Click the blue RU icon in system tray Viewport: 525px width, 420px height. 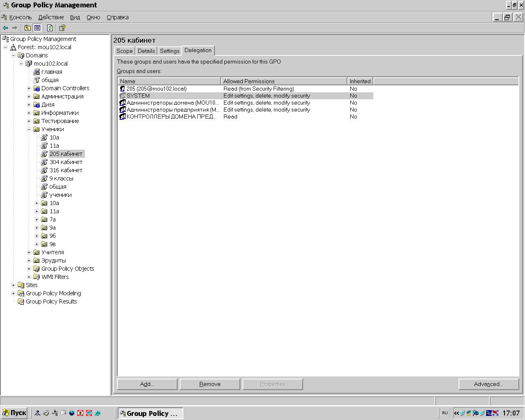[x=488, y=413]
